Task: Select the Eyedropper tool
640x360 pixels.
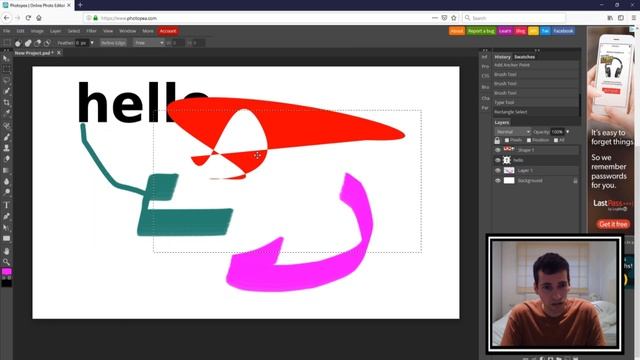Action: (6, 113)
